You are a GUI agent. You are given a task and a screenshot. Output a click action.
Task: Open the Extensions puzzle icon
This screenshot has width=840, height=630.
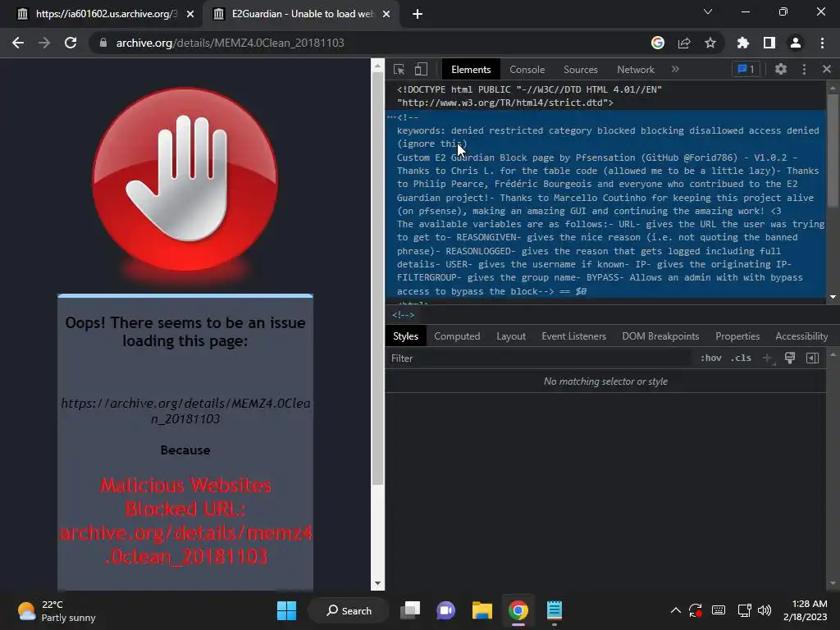743,43
